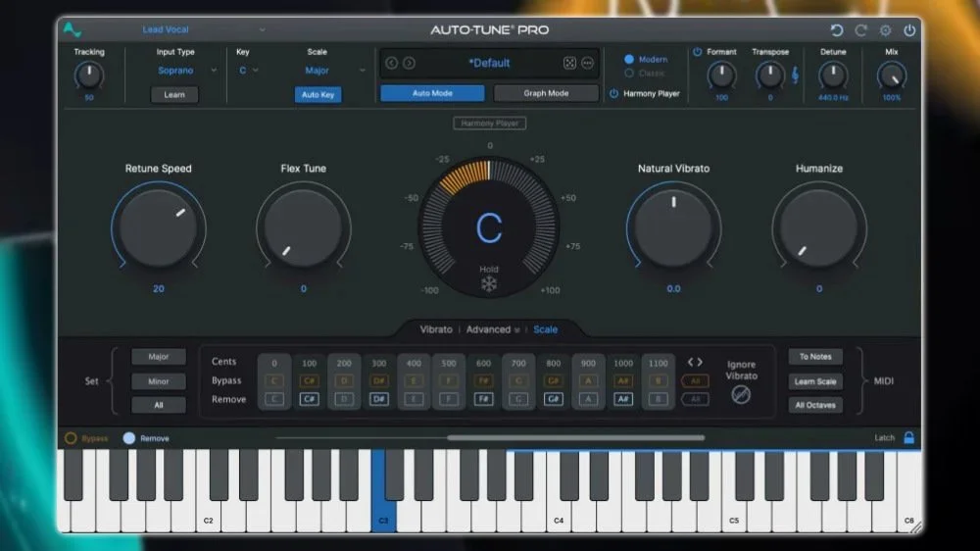Set scale with the Major button

point(158,357)
